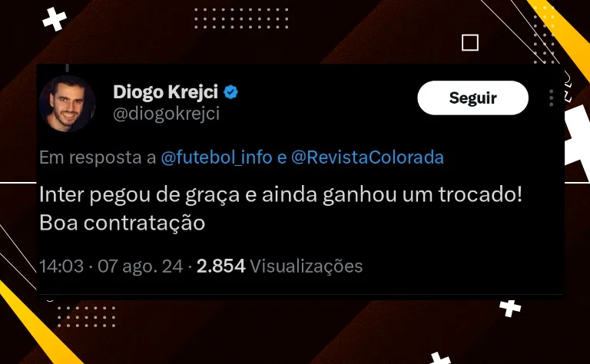
Task: Click the 14:03 tweet timestamp
Action: [x=61, y=266]
